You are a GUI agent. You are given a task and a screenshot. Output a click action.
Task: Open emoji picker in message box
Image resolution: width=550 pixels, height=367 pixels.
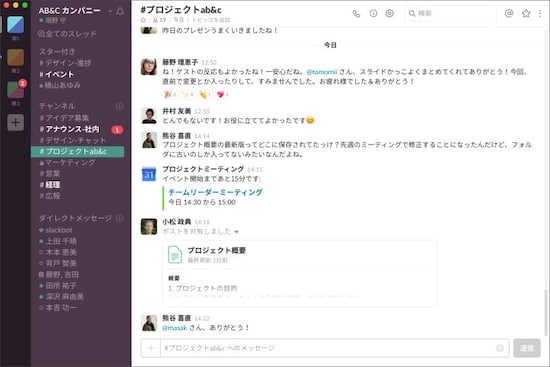tap(500, 348)
